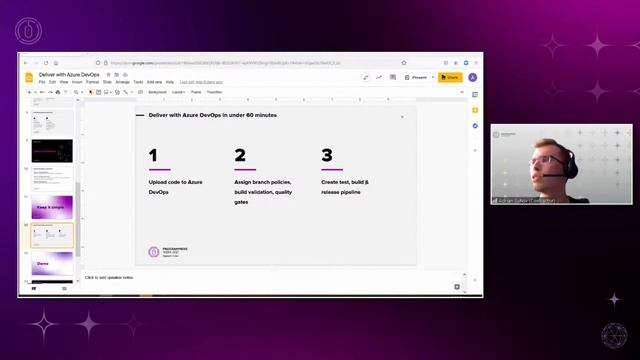Switch to grid view icon

pos(64,289)
